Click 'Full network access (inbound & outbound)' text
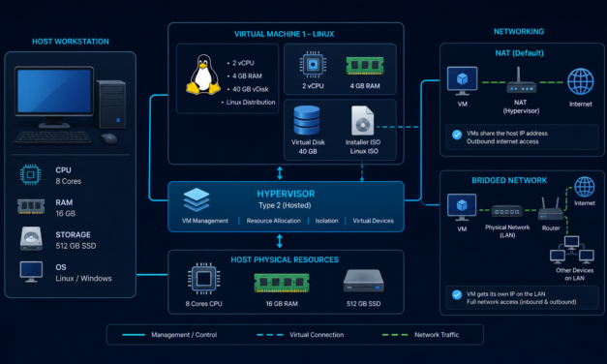This screenshot has width=607, height=364. click(x=521, y=302)
